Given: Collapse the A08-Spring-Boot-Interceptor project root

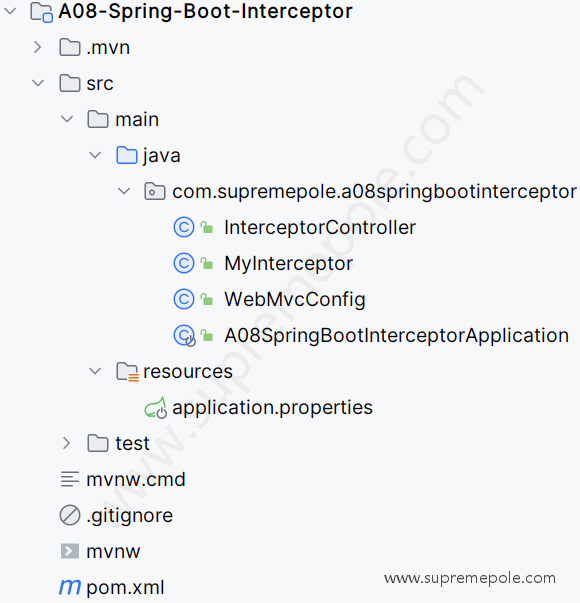Looking at the screenshot, I should (10, 11).
